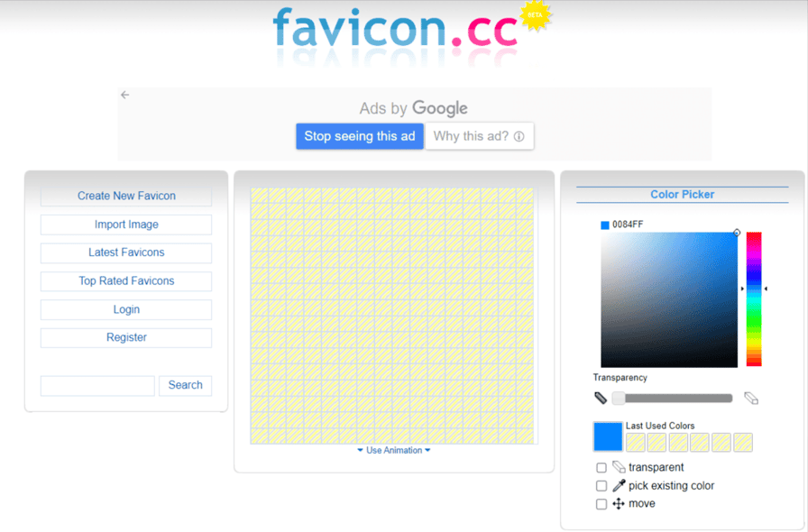Viewport: 808px width, 532px height.
Task: Pick a hue on the vertical rainbow color bar
Action: tap(754, 298)
